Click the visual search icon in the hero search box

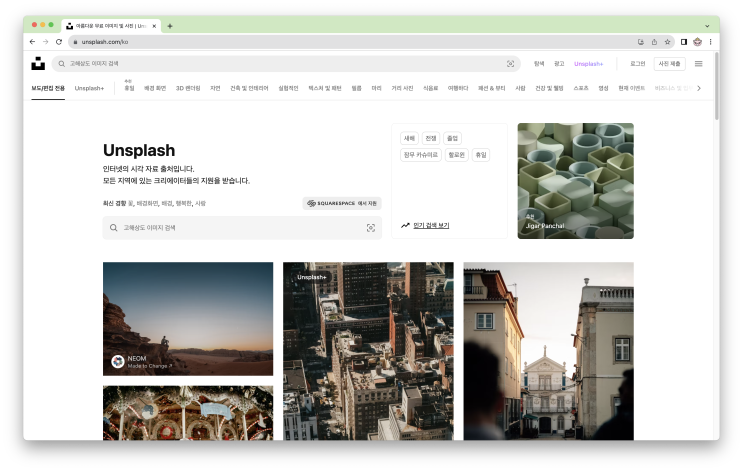click(371, 228)
